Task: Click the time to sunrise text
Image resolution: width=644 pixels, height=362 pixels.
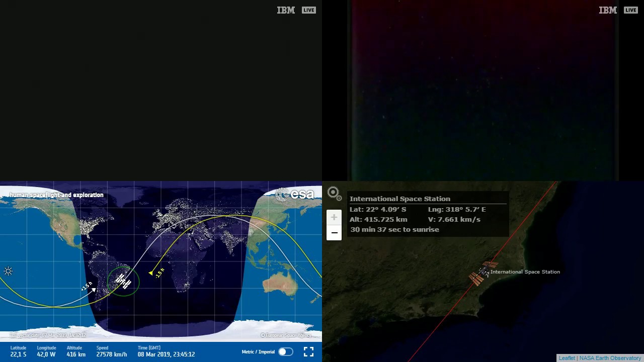Action: [x=394, y=230]
